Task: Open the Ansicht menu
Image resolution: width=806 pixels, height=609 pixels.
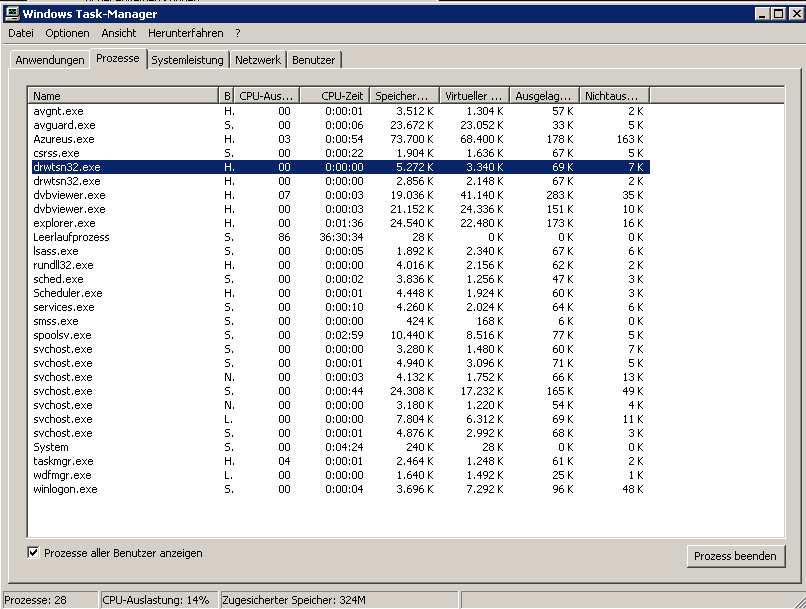Action: 119,33
